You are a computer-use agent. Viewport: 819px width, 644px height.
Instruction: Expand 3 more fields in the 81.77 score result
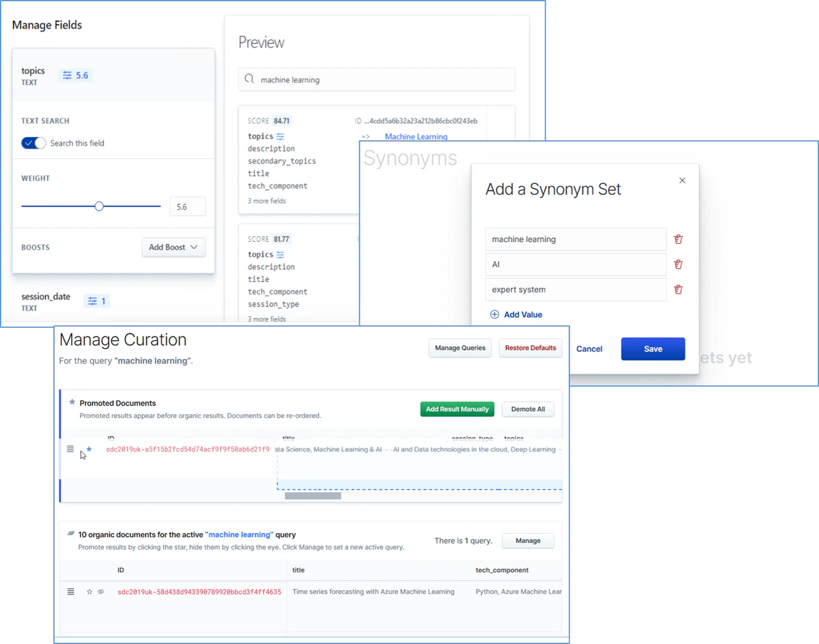coord(267,319)
